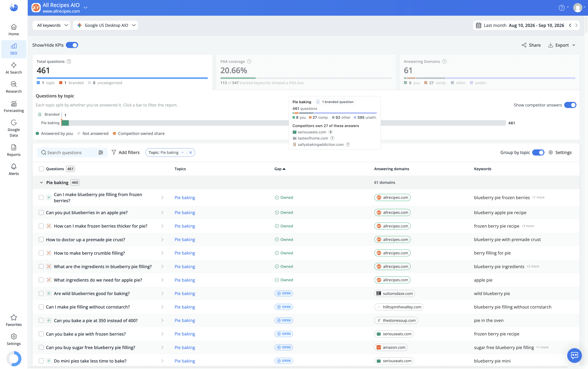
Task: Open Favorites in sidebar
Action: (x=14, y=320)
